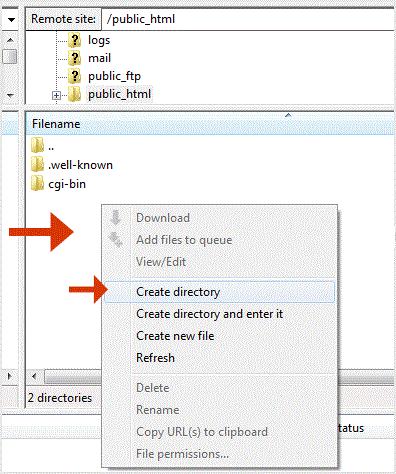The width and height of the screenshot is (396, 474).
Task: Click the horizontal scrollbar left arrow
Action: point(34,377)
